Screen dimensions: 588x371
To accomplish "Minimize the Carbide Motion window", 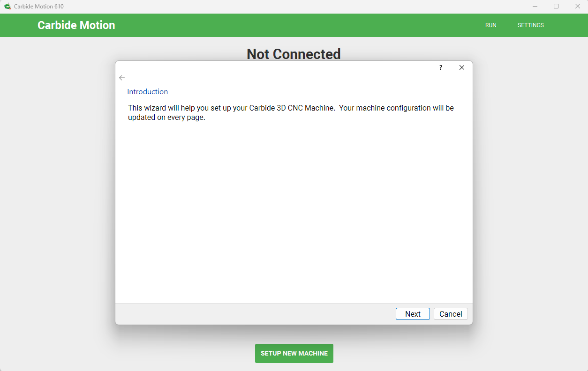I will coord(535,6).
